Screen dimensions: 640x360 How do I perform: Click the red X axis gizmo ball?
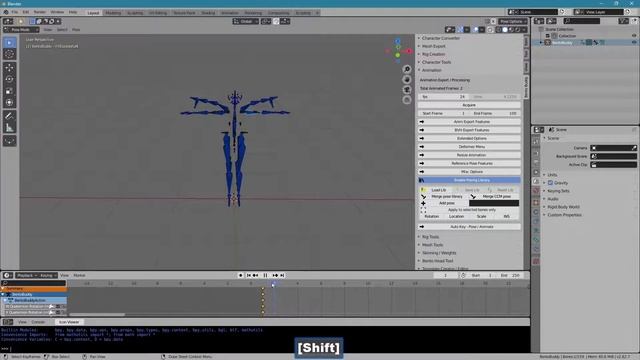click(408, 51)
